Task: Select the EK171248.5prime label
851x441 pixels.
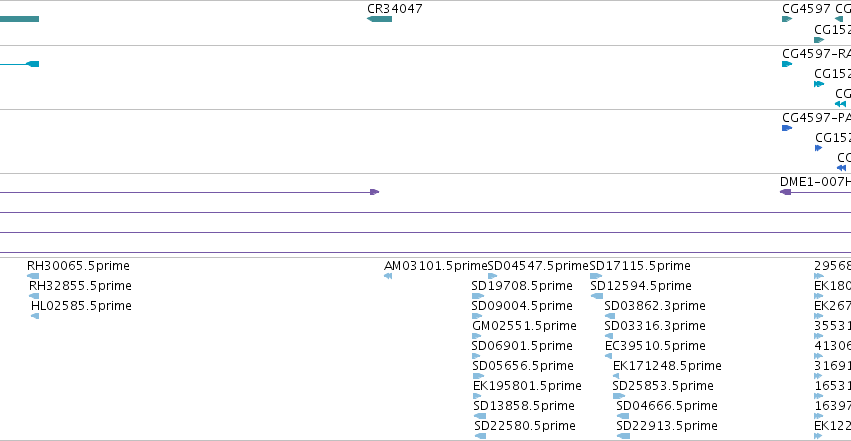Action: 667,366
